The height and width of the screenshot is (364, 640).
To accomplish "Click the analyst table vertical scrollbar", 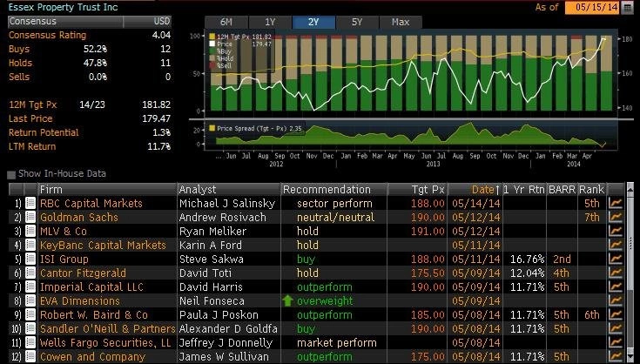I will (x=630, y=273).
